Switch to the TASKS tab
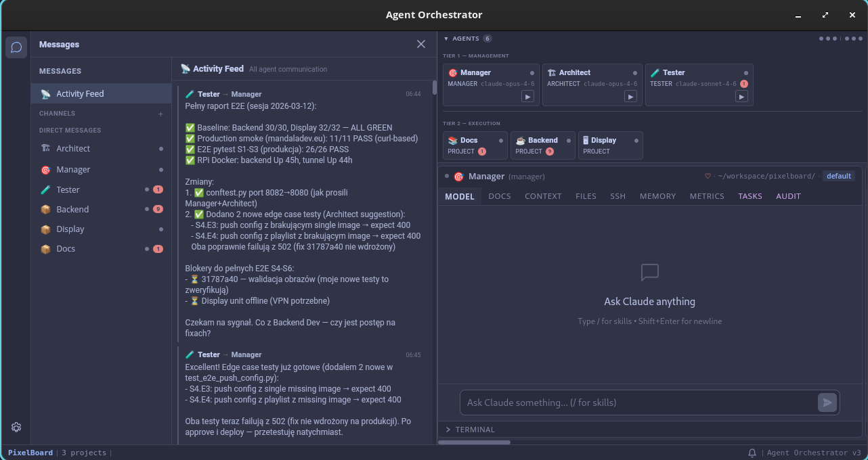The width and height of the screenshot is (868, 460). [x=750, y=196]
